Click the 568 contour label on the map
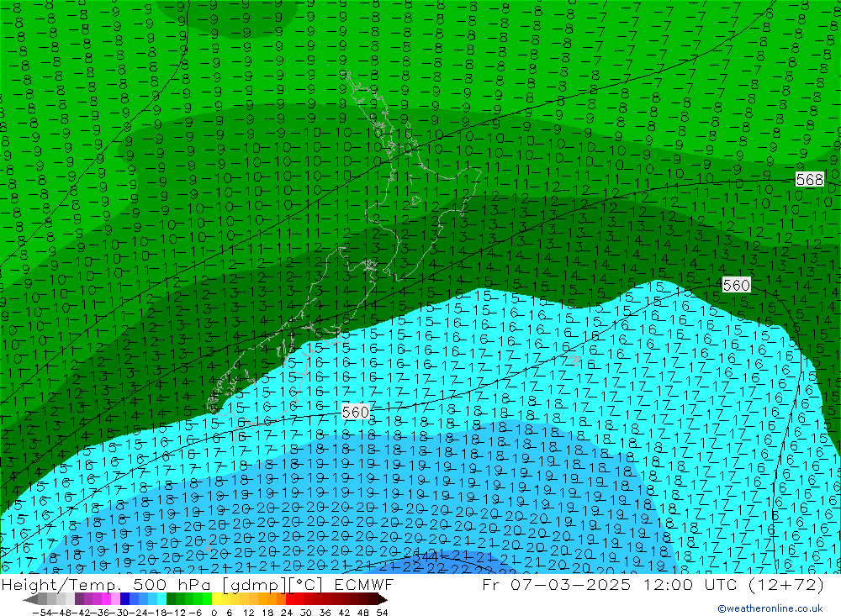The width and height of the screenshot is (841, 616). point(809,180)
